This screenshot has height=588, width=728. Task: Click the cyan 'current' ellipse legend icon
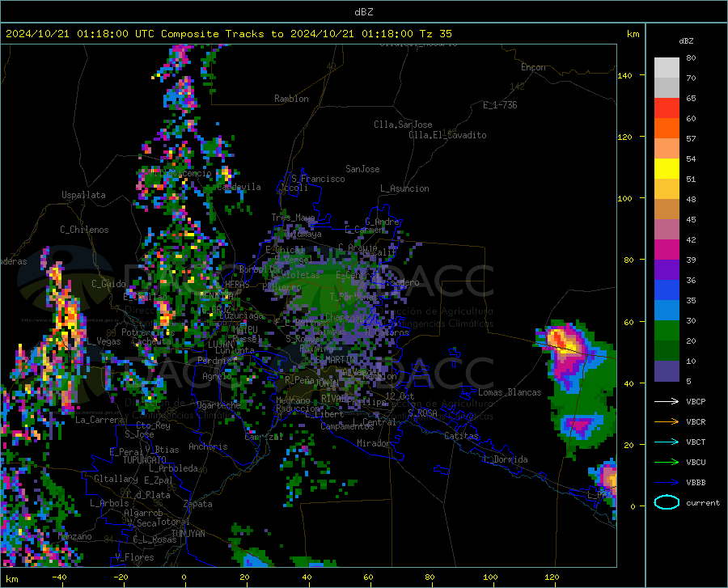(667, 502)
